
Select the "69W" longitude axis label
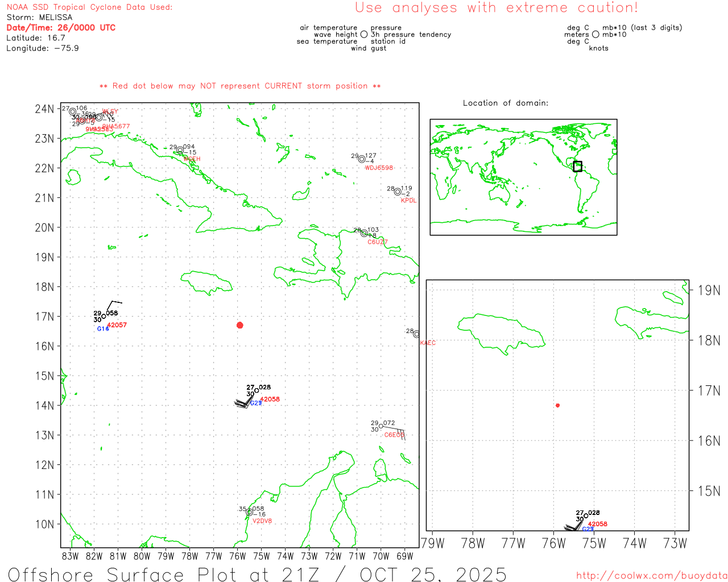405,556
